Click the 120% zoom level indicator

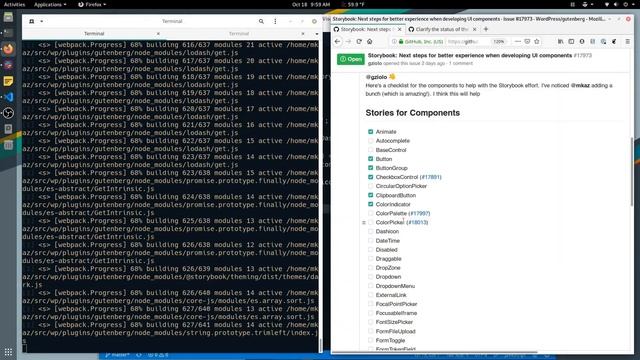click(499, 42)
